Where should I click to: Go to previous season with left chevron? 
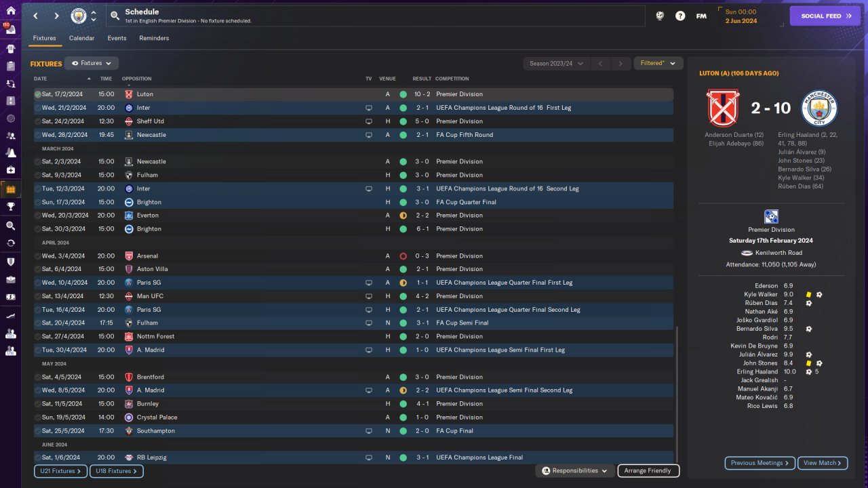599,64
